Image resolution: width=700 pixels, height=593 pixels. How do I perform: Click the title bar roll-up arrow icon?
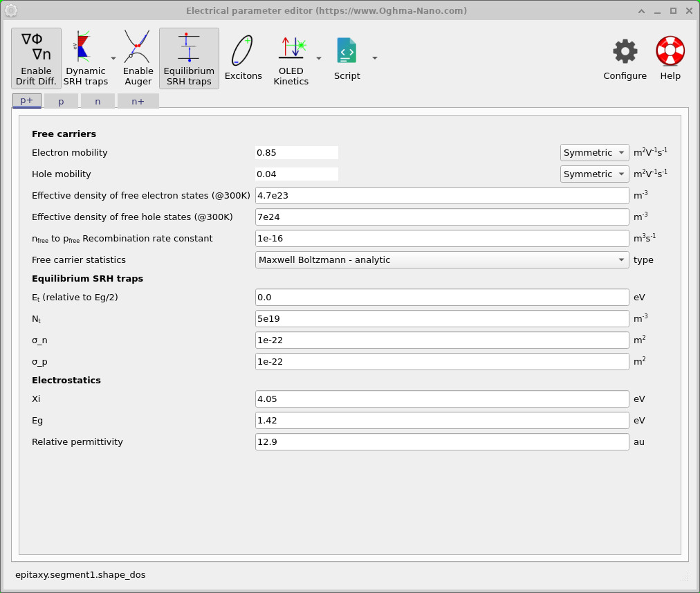(x=641, y=11)
